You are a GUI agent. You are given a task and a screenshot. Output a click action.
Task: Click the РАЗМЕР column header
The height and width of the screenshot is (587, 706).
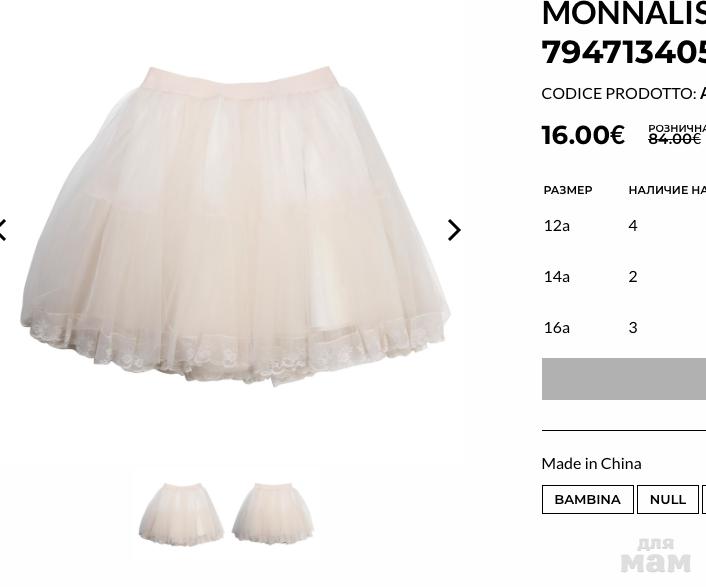[568, 190]
